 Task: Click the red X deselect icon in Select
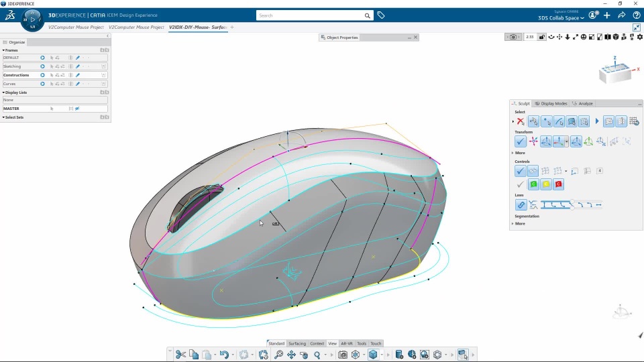[521, 121]
